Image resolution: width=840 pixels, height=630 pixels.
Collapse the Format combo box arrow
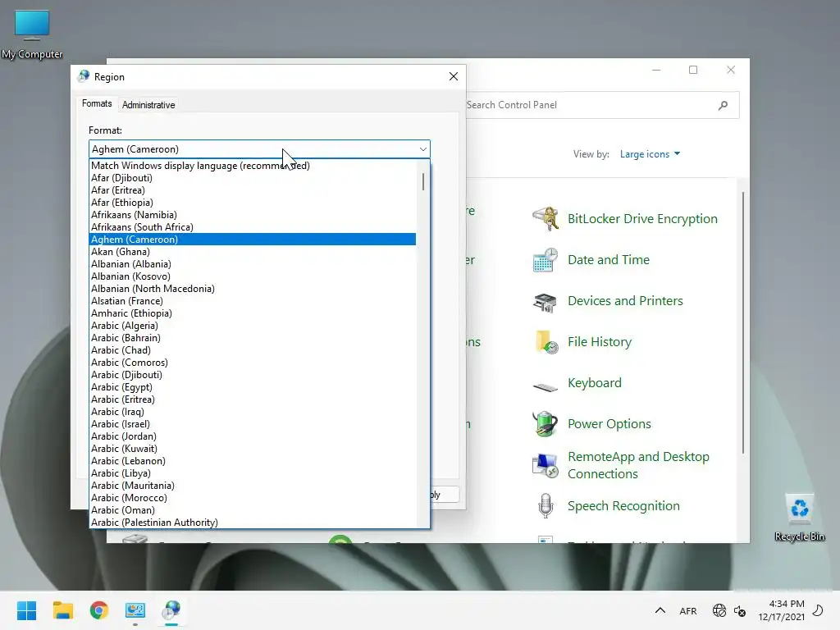tap(422, 149)
